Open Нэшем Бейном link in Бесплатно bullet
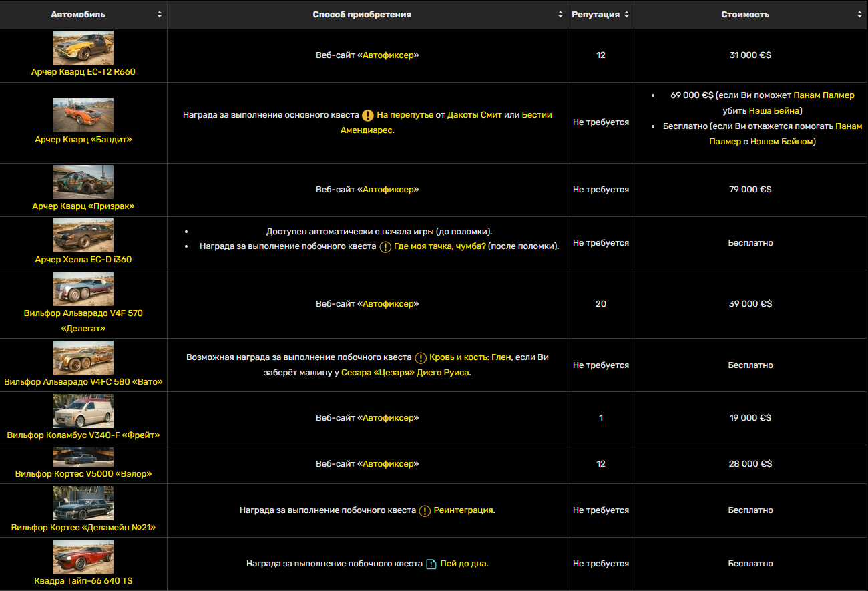868x591 pixels. click(x=782, y=142)
